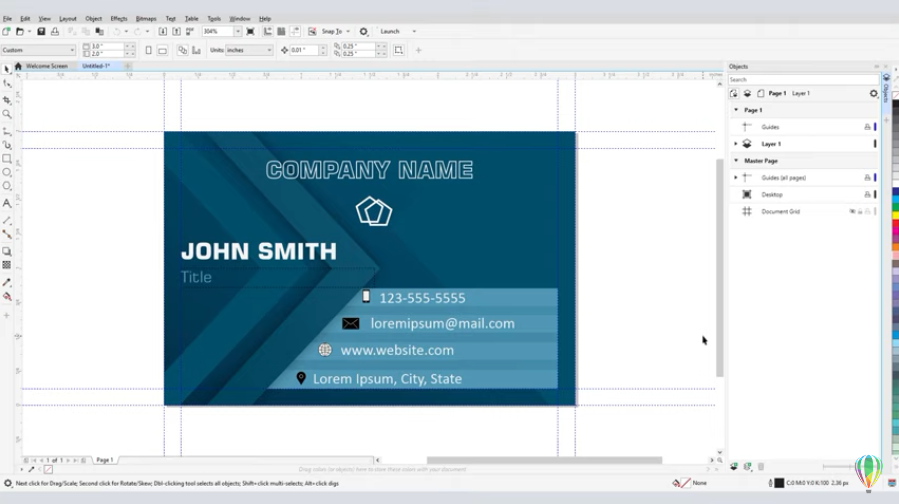The height and width of the screenshot is (504, 899).
Task: Click the Search field in Objects docker
Action: tap(803, 80)
